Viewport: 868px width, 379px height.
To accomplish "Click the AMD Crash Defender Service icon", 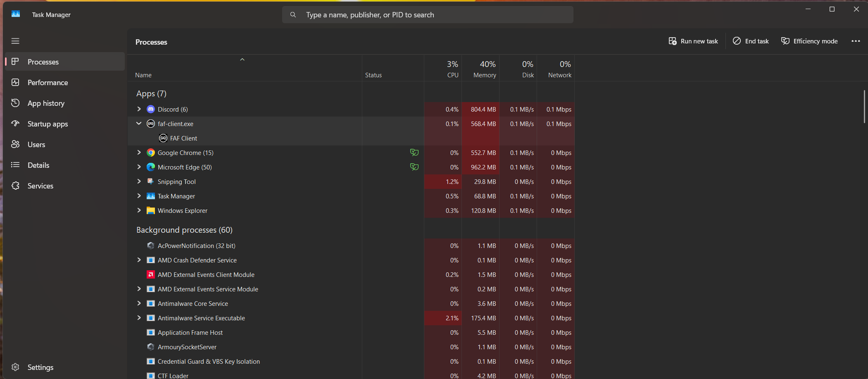I will (151, 260).
